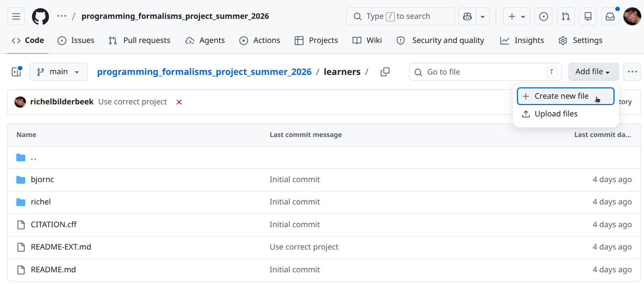Expand the main branch dropdown

click(x=59, y=72)
